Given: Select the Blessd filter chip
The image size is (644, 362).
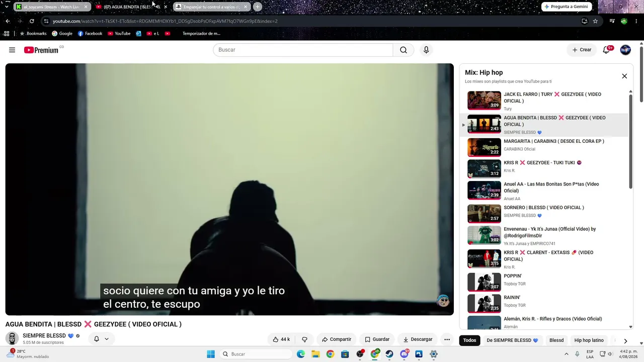Looking at the screenshot, I should pyautogui.click(x=556, y=340).
